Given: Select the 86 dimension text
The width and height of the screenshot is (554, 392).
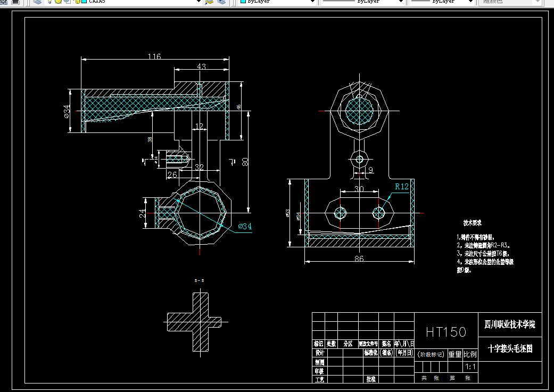Looking at the screenshot, I should (359, 258).
